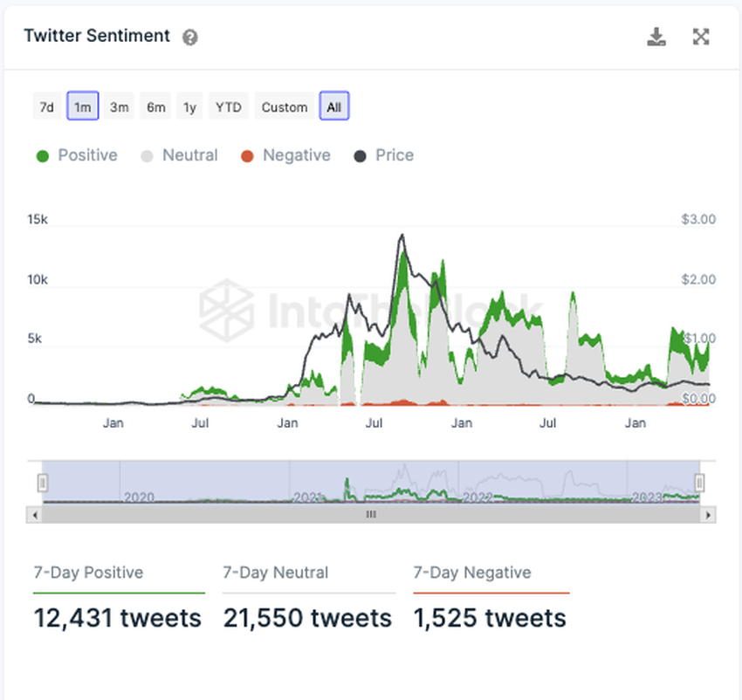The height and width of the screenshot is (700, 742).
Task: Click the 7-Day Positive tweet count
Action: (x=118, y=618)
